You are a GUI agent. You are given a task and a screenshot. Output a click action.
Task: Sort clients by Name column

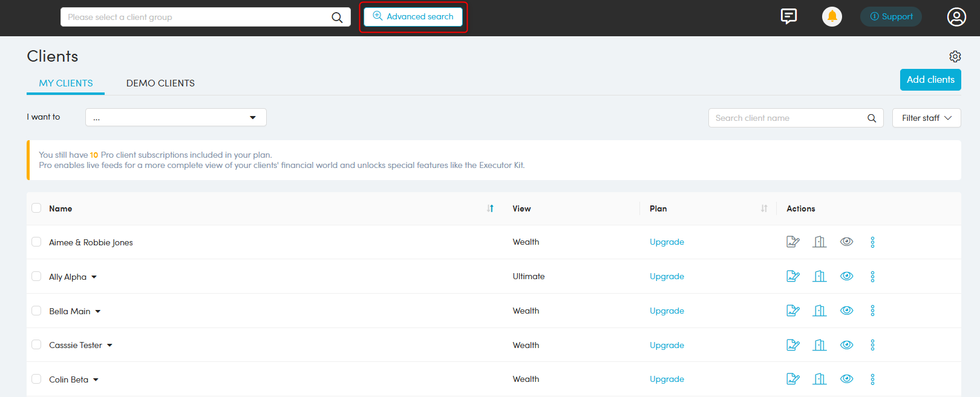pyautogui.click(x=490, y=208)
